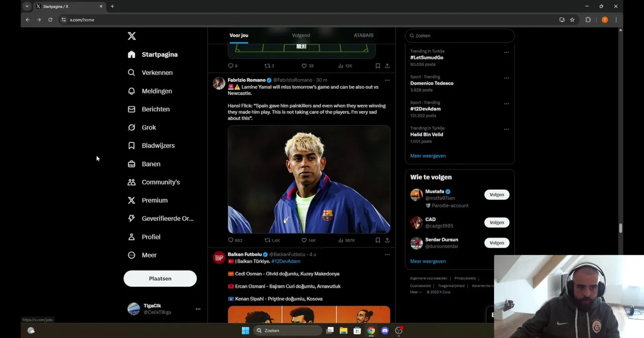Open options menu on Balkan Futbolu's post
Image resolution: width=644 pixels, height=338 pixels.
tap(387, 254)
